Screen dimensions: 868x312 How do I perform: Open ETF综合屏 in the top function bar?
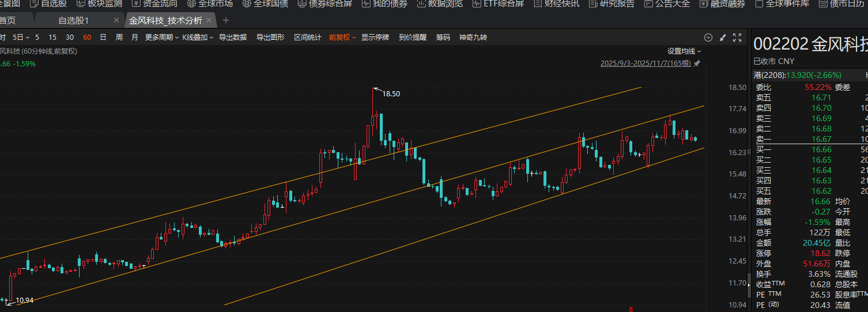499,3
